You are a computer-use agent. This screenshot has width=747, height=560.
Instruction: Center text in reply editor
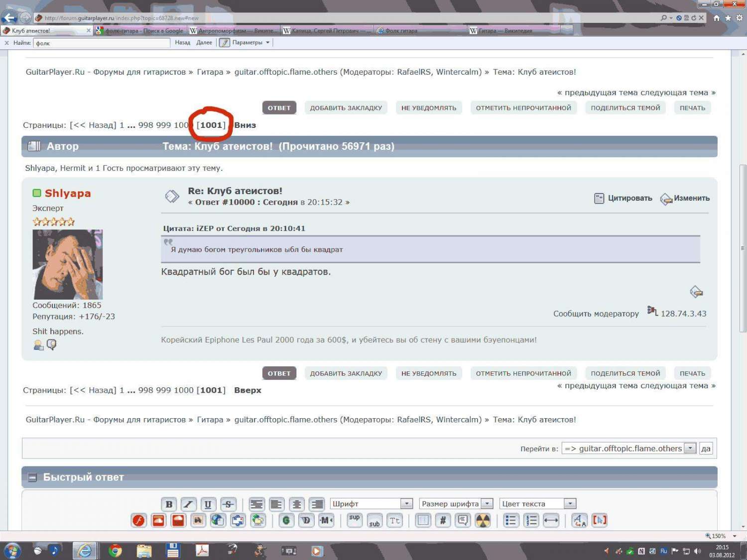(297, 504)
